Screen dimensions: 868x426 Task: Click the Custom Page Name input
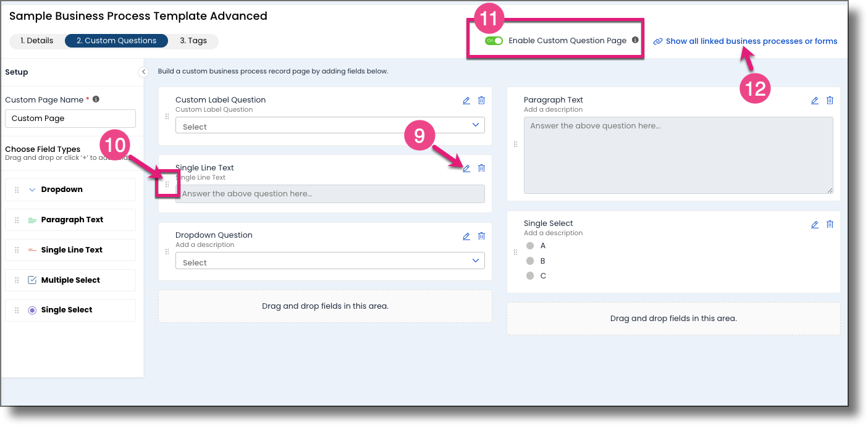[70, 119]
